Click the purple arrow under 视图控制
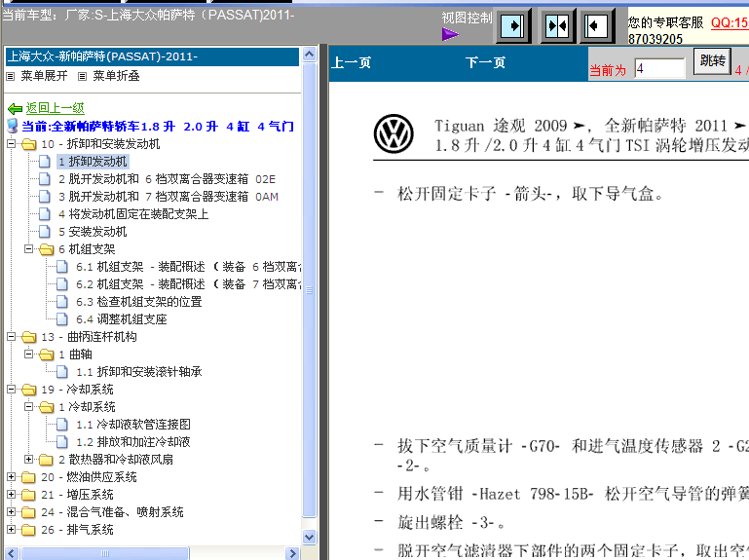749x560 pixels. pyautogui.click(x=450, y=34)
